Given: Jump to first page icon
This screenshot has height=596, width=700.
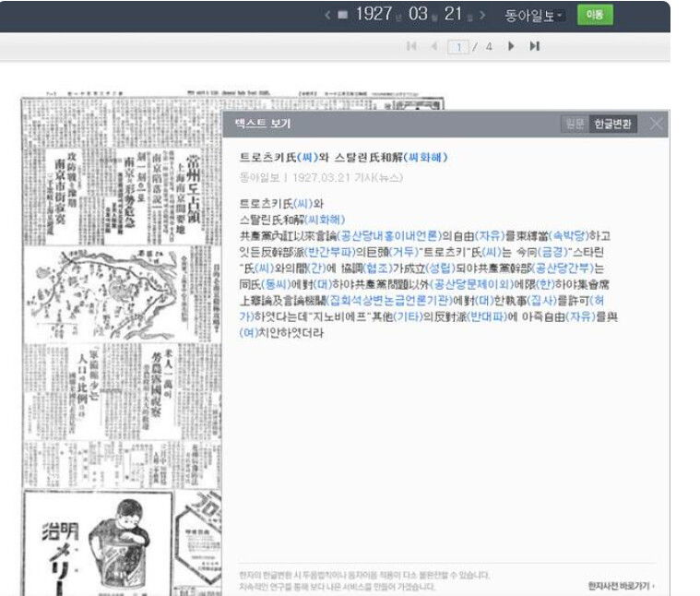Looking at the screenshot, I should (411, 46).
